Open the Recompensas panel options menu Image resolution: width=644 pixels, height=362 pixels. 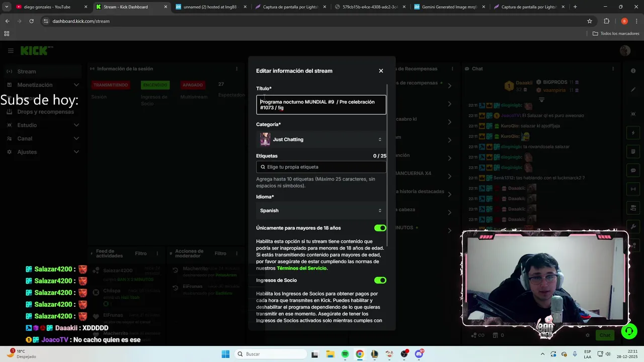click(451, 69)
